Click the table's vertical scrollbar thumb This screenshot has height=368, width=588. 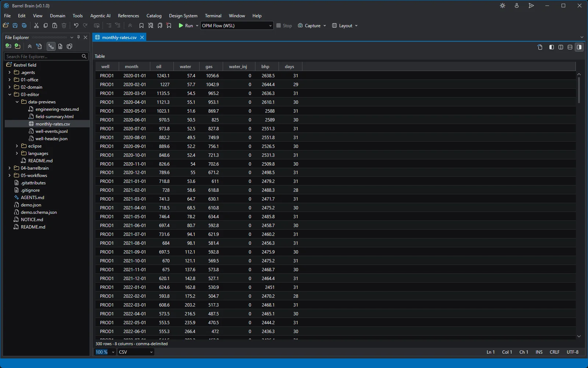pos(579,90)
